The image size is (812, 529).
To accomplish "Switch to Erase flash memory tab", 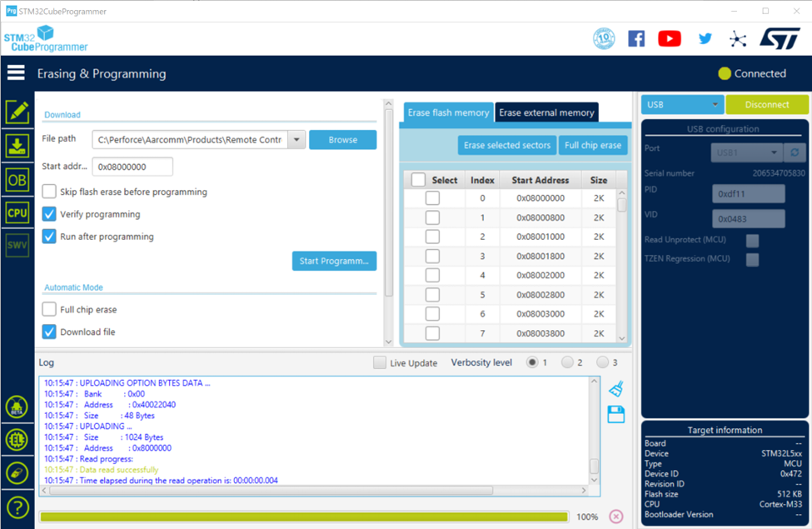I will pyautogui.click(x=448, y=112).
